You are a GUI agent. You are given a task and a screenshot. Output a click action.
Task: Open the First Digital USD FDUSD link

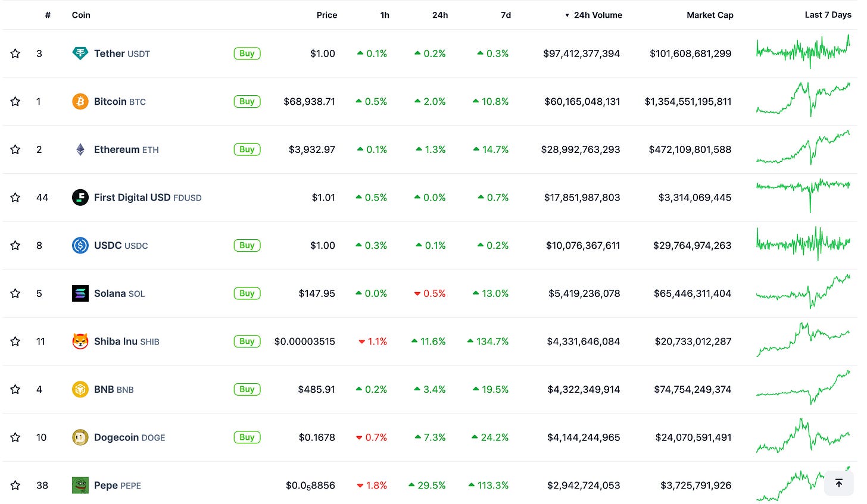point(148,198)
